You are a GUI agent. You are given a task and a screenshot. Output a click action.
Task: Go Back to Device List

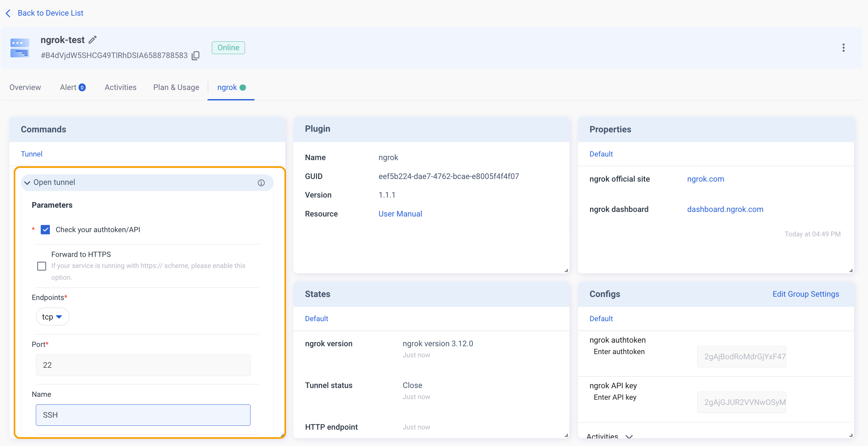pos(50,13)
